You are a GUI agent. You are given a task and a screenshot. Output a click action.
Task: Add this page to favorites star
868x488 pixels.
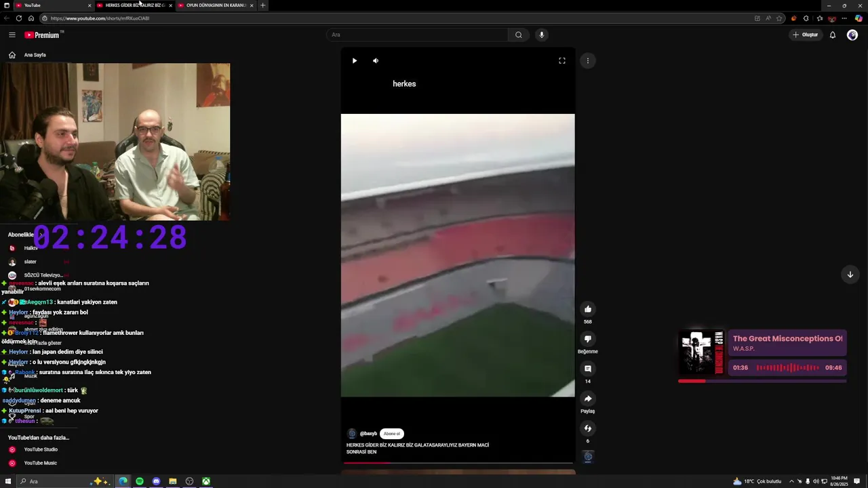pyautogui.click(x=779, y=18)
